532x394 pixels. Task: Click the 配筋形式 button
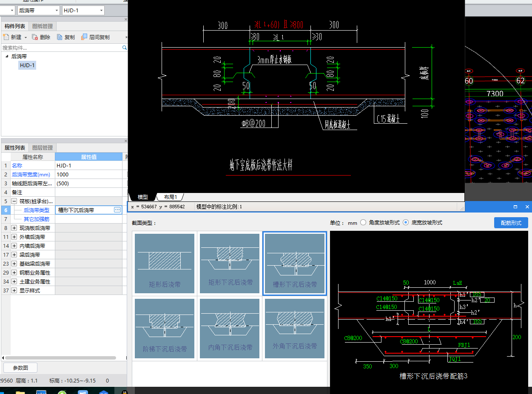(x=511, y=223)
